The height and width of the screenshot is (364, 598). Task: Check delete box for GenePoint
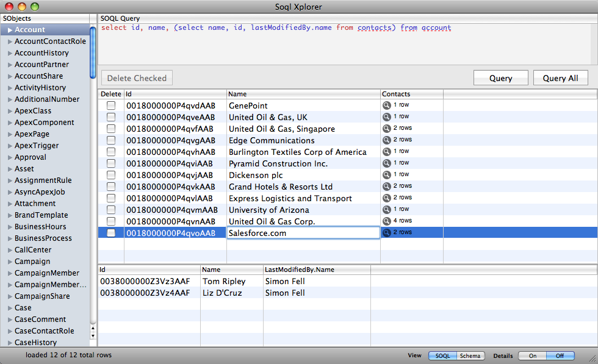[111, 105]
